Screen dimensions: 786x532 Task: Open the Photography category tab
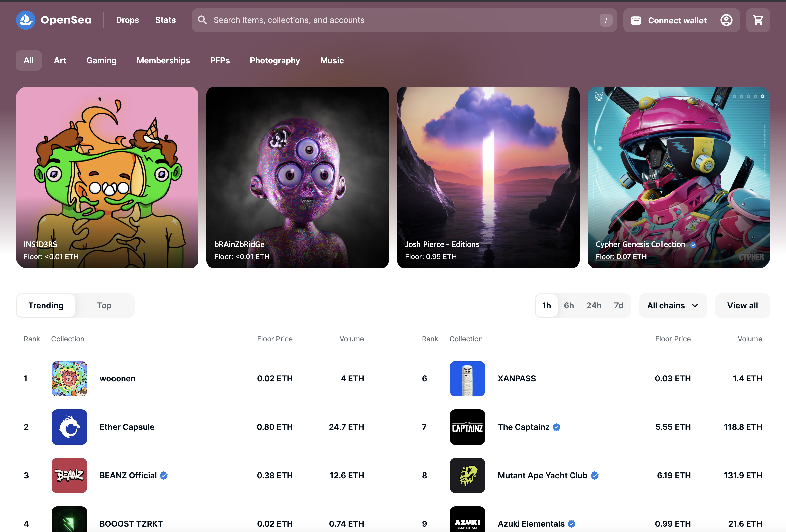275,61
